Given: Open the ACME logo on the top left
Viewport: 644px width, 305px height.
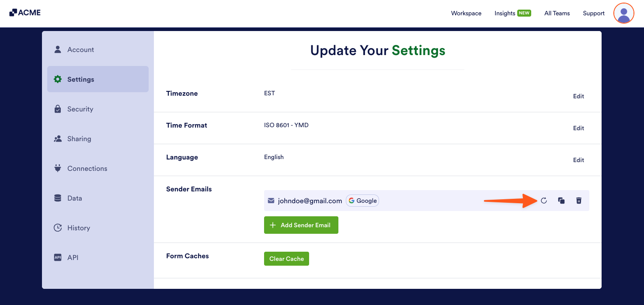Looking at the screenshot, I should (25, 12).
